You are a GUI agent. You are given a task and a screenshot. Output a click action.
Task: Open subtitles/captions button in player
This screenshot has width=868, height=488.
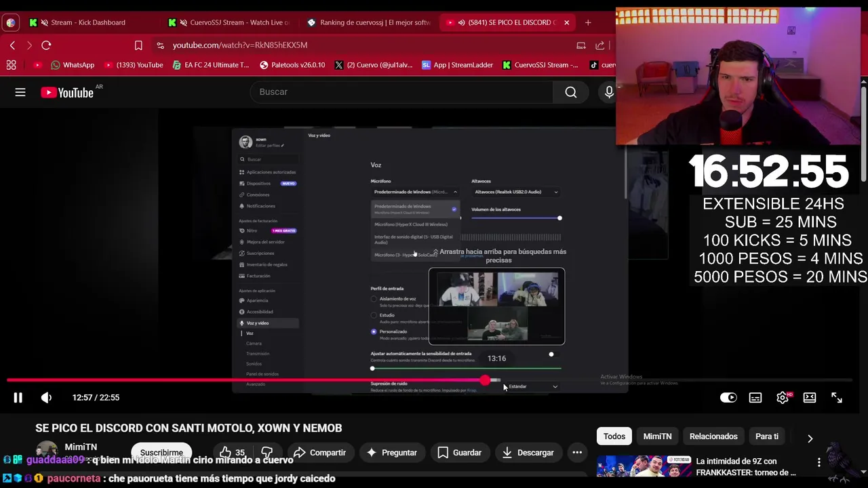tap(755, 398)
